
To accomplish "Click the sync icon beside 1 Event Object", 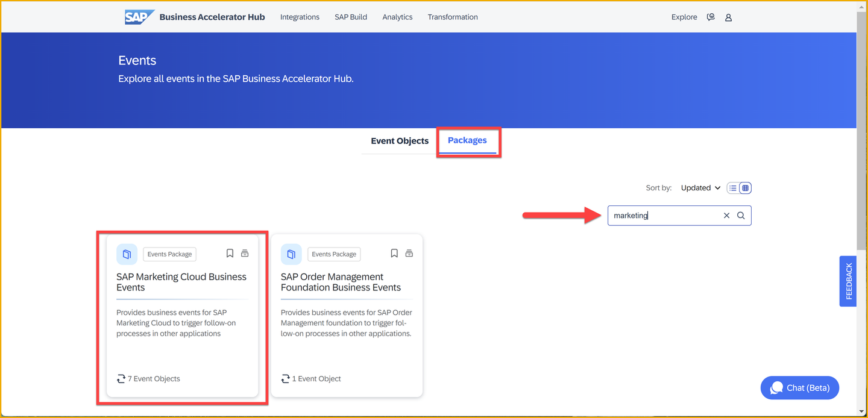I will 286,379.
